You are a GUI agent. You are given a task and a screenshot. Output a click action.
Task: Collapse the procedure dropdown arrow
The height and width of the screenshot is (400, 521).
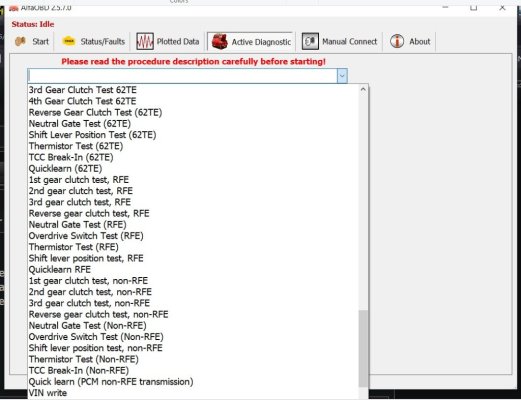coord(342,76)
